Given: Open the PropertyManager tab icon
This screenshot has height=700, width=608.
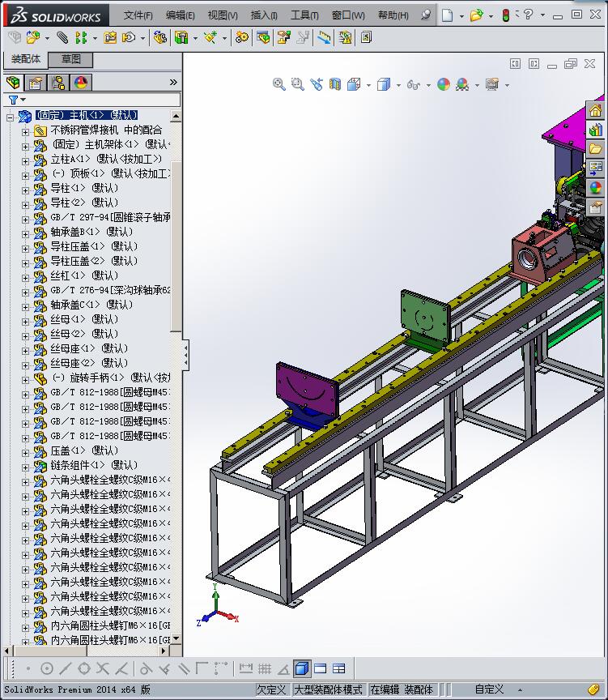Looking at the screenshot, I should point(36,83).
